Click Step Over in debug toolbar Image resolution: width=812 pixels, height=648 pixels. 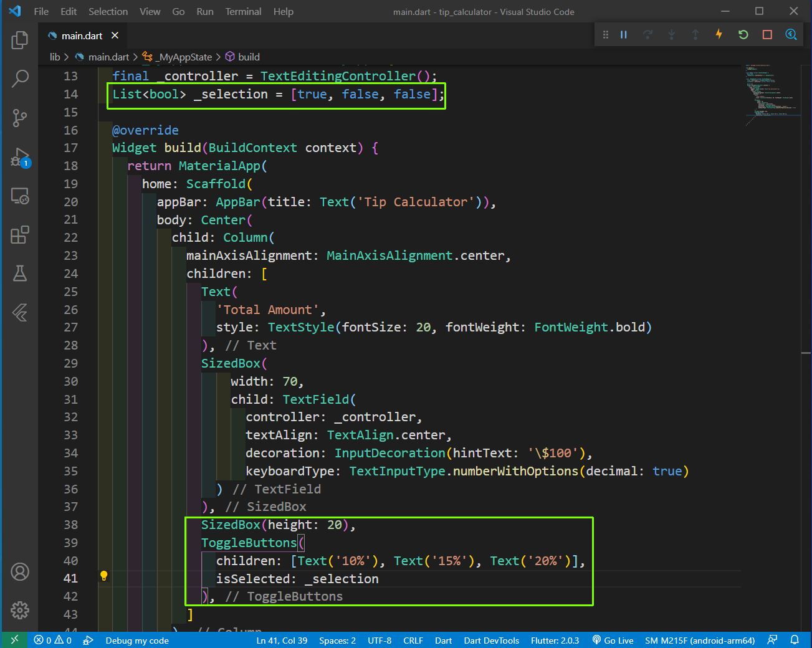(648, 35)
